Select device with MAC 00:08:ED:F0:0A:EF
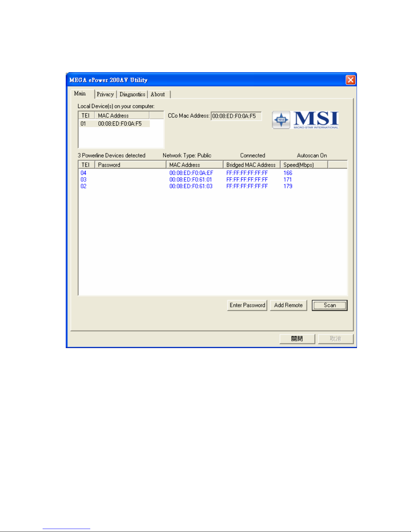 pos(191,173)
